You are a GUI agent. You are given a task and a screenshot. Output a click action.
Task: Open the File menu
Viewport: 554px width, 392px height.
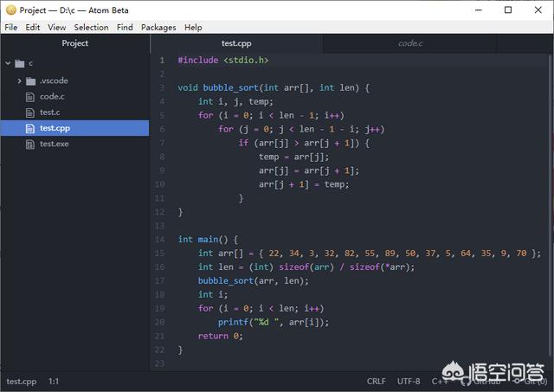point(11,27)
